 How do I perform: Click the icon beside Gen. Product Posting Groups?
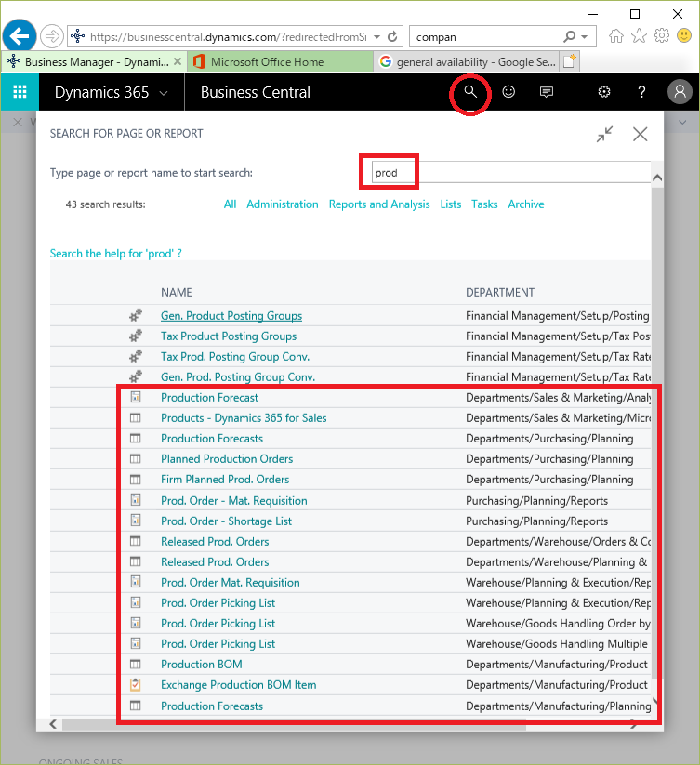[x=136, y=316]
